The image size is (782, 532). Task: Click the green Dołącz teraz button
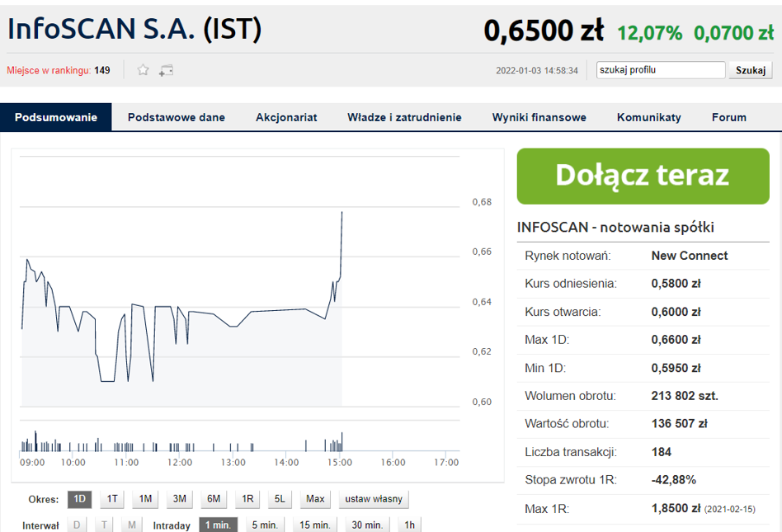pyautogui.click(x=643, y=176)
